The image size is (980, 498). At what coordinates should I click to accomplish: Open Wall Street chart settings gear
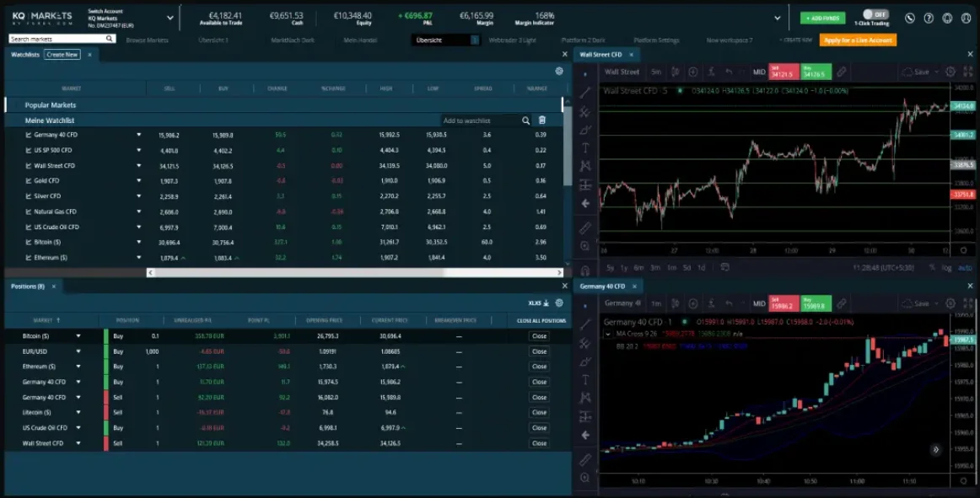coord(950,72)
